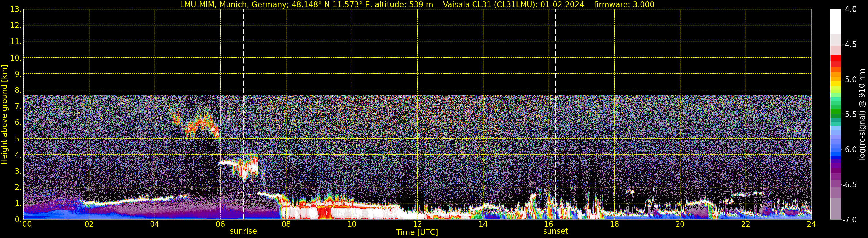This screenshot has width=868, height=238.
Task: Pick the dark green band in the colorbar
Action: click(835, 115)
